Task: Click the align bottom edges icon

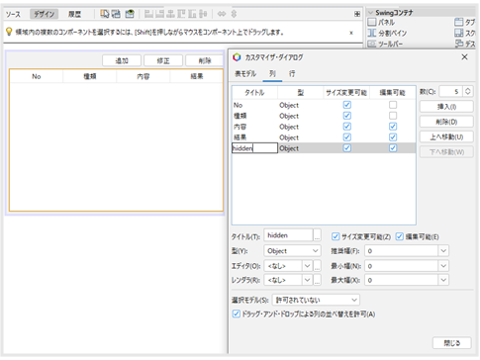Action: point(192,14)
